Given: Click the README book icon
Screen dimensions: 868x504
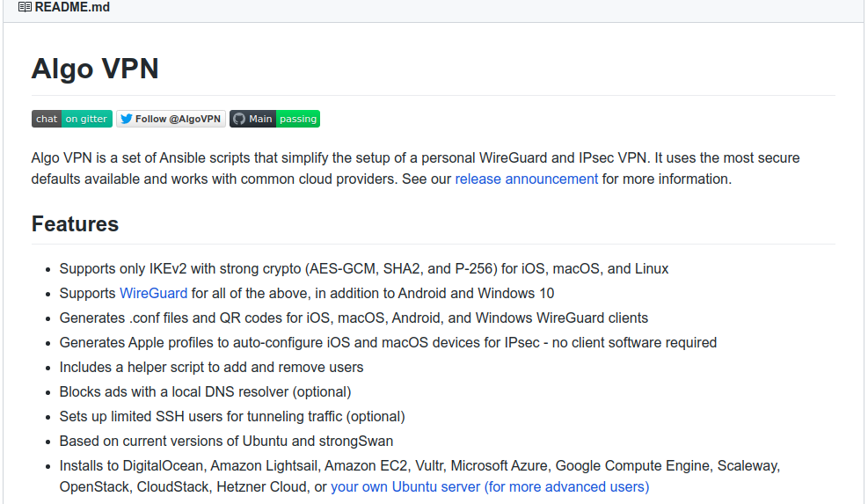Looking at the screenshot, I should [x=25, y=7].
